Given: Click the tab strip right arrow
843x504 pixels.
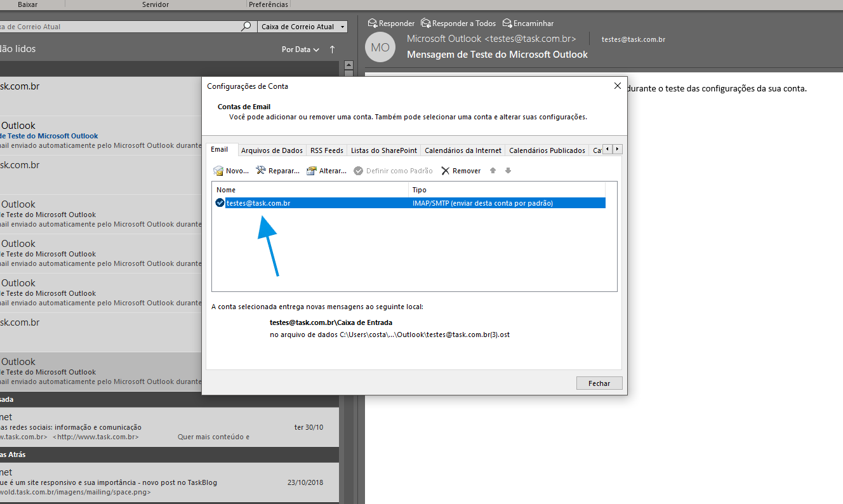Looking at the screenshot, I should (x=618, y=149).
